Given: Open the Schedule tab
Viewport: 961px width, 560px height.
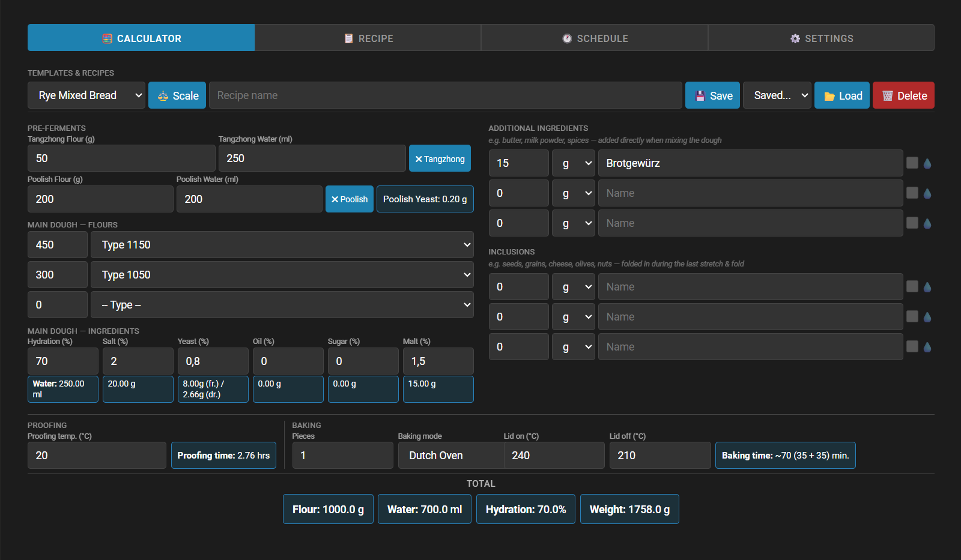Looking at the screenshot, I should tap(595, 38).
